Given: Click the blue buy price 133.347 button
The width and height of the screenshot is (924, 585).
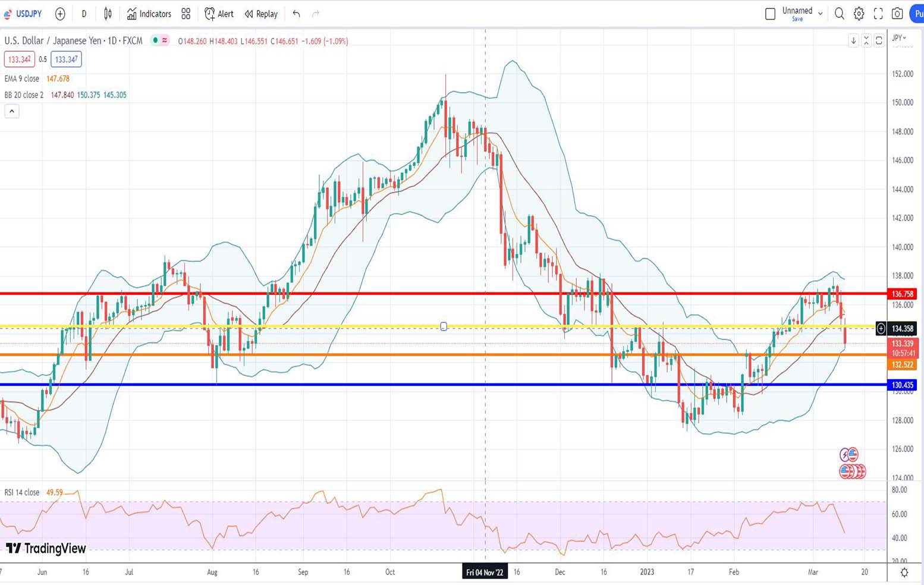Looking at the screenshot, I should pos(66,59).
